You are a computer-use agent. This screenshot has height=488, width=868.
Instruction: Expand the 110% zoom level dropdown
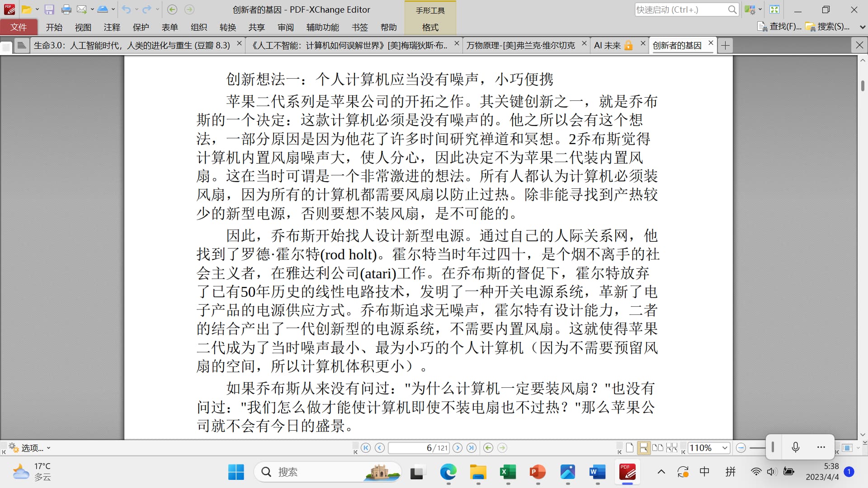[x=725, y=448]
